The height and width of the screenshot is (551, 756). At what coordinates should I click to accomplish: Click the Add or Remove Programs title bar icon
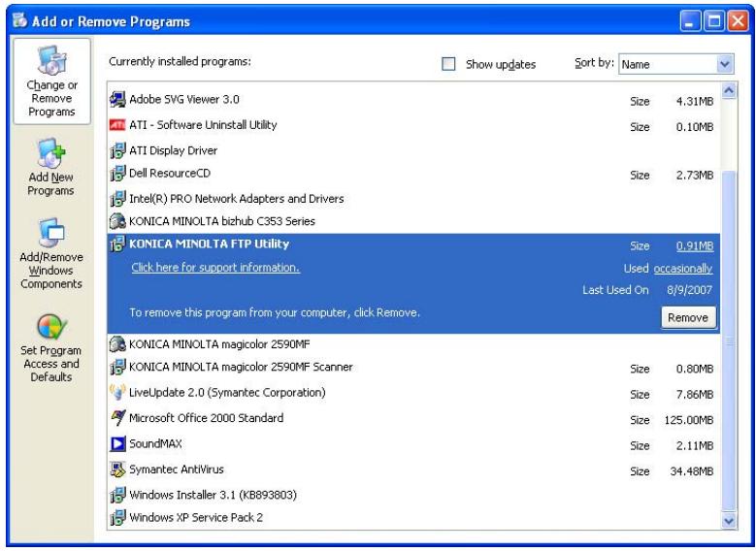tap(19, 20)
